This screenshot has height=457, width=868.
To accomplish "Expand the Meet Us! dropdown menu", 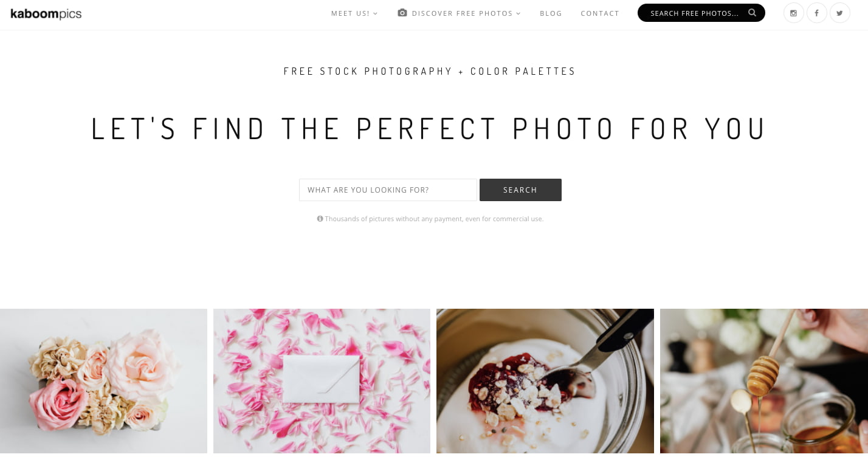I will [354, 13].
